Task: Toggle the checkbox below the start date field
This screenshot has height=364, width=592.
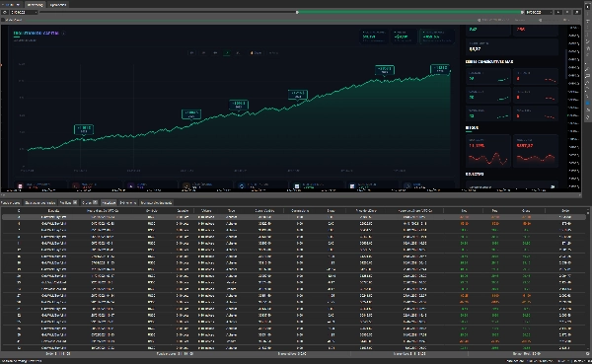Action: 3,20
